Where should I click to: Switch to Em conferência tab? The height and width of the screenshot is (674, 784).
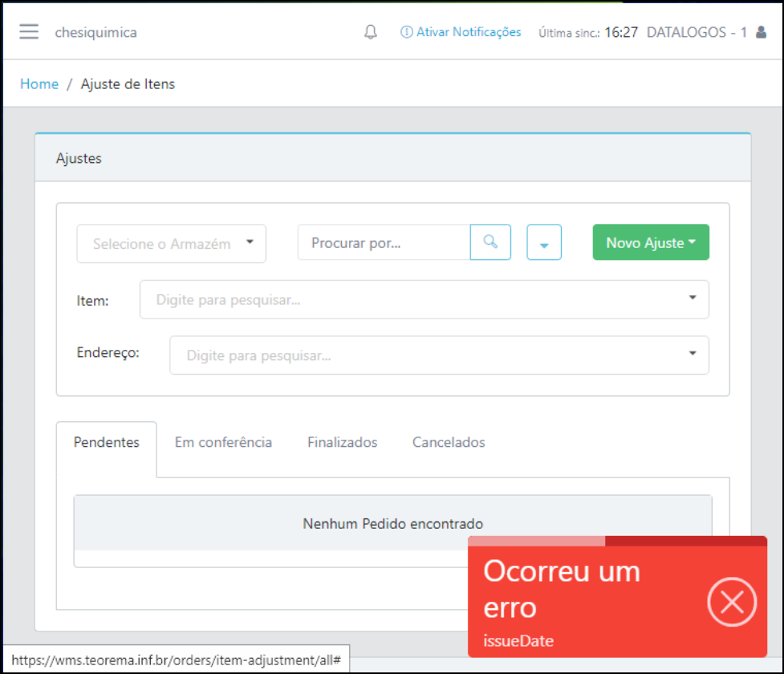point(224,442)
